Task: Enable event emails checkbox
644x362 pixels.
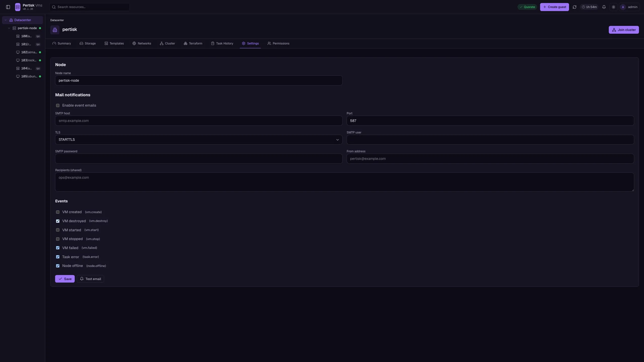Action: [58, 106]
